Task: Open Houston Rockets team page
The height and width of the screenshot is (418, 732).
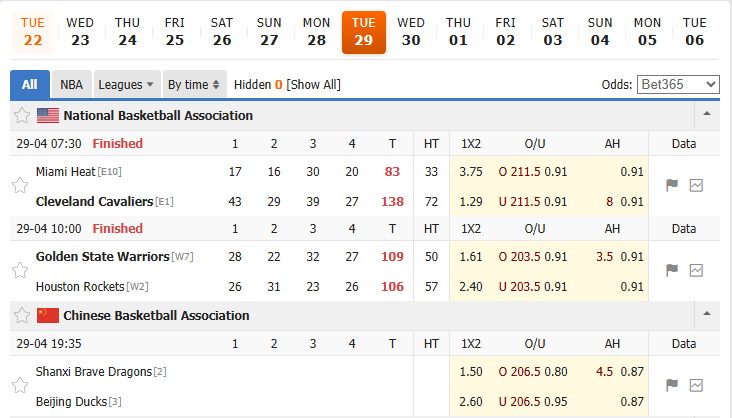Action: tap(80, 287)
